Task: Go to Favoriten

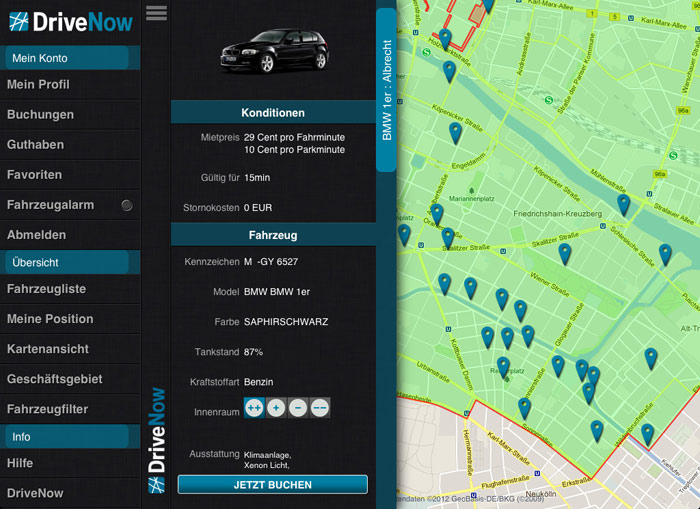Action: (70, 175)
